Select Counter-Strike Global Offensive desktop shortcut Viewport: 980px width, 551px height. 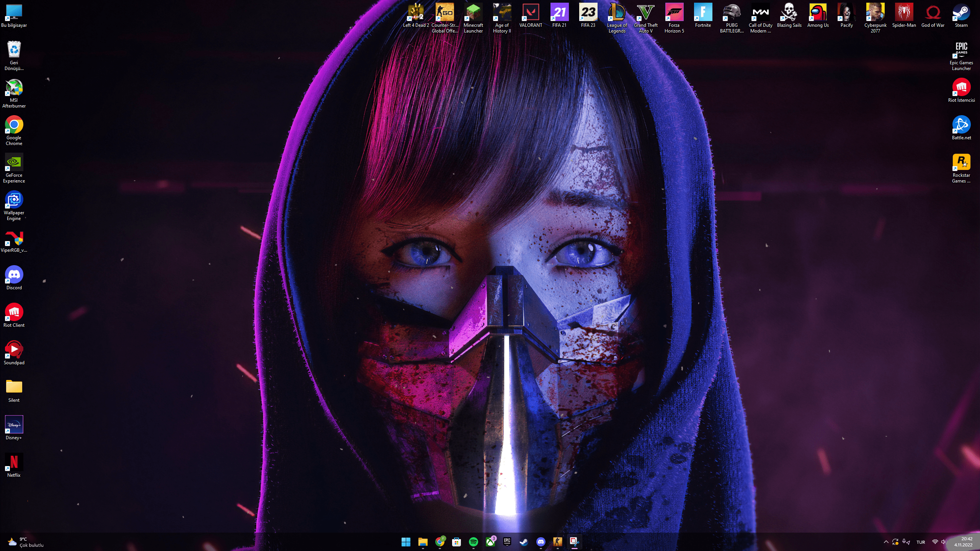pyautogui.click(x=444, y=18)
